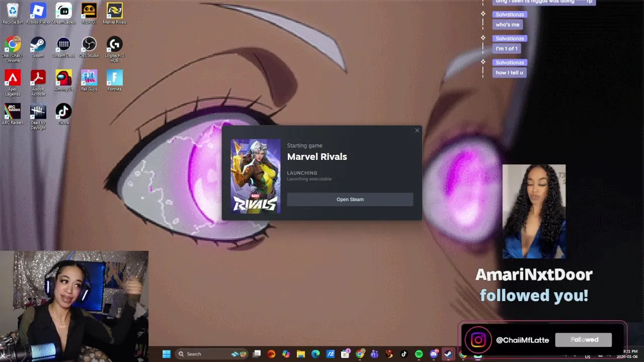Switch to Steam in the taskbar
Screen dimensions: 644x362
tap(448, 354)
